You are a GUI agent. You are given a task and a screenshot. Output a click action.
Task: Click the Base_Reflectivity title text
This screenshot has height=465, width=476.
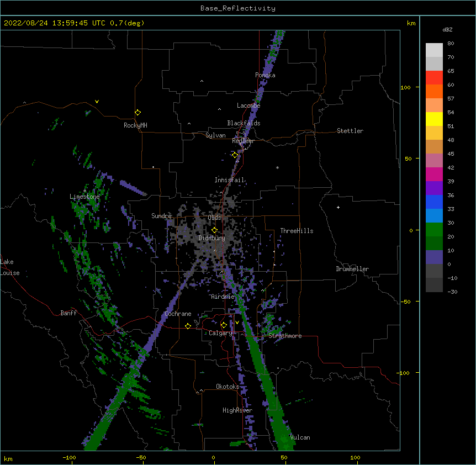(238, 8)
